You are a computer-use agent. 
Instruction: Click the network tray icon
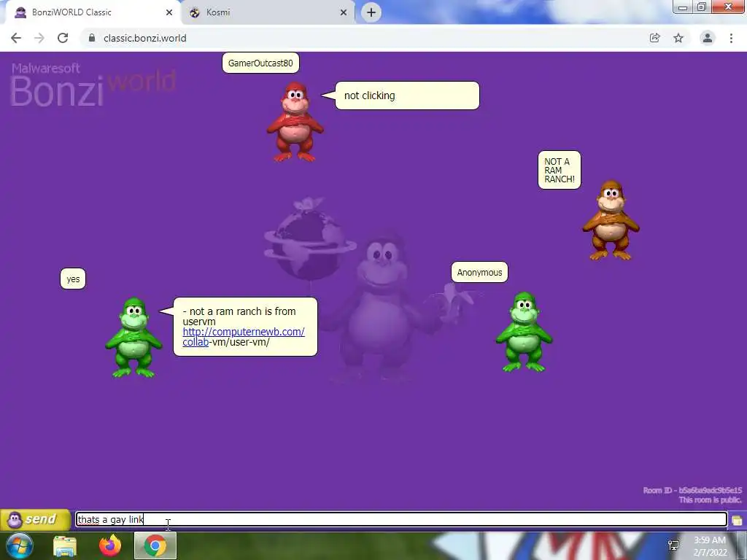[x=673, y=545]
